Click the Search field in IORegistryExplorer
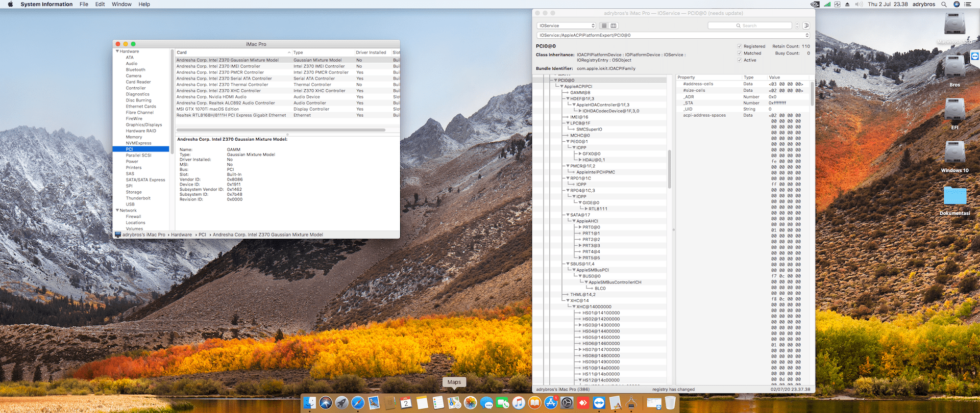This screenshot has height=413, width=980. click(x=750, y=25)
